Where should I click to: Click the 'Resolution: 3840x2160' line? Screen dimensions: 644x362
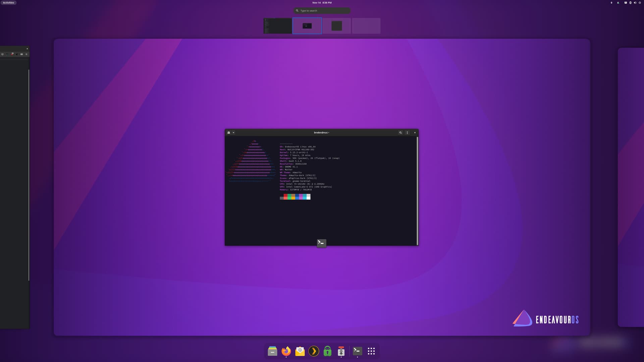tap(293, 164)
